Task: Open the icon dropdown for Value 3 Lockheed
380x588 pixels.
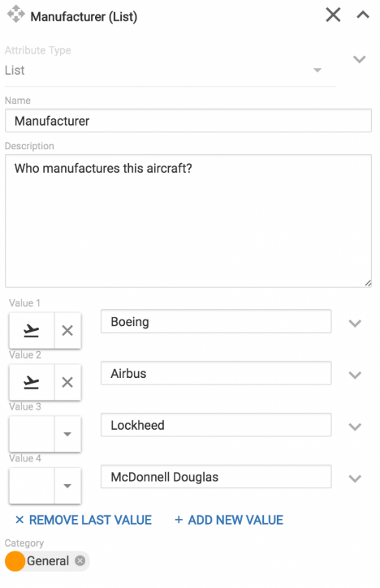Action: coord(67,434)
